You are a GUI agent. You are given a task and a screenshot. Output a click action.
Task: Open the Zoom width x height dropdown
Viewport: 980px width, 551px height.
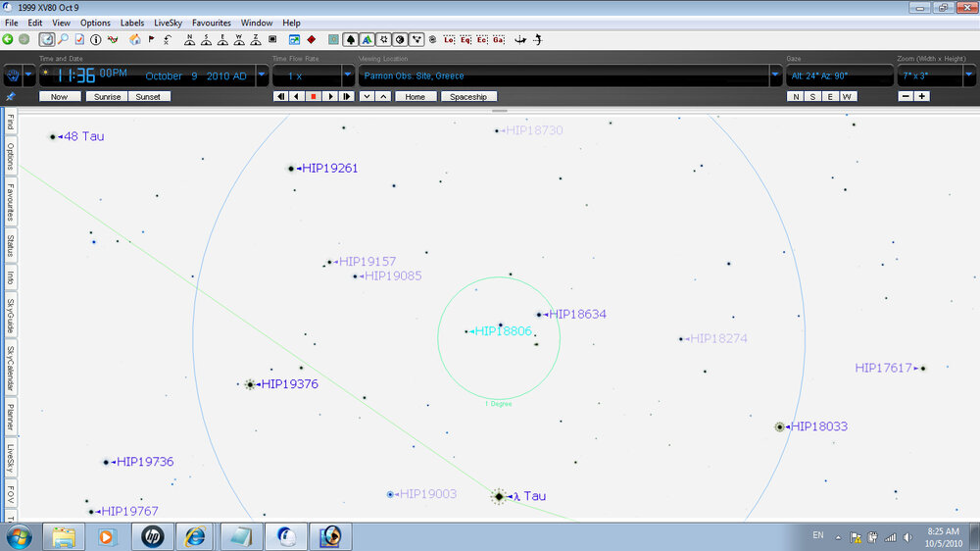point(965,75)
